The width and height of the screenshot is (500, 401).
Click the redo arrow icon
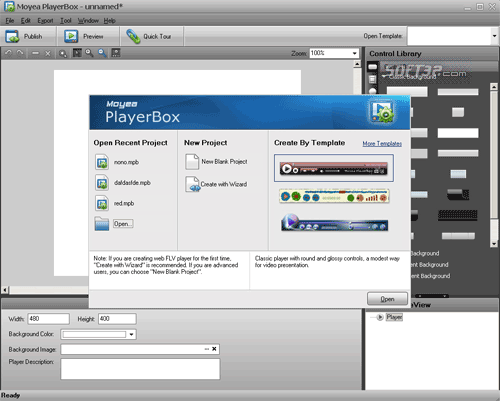click(20, 53)
